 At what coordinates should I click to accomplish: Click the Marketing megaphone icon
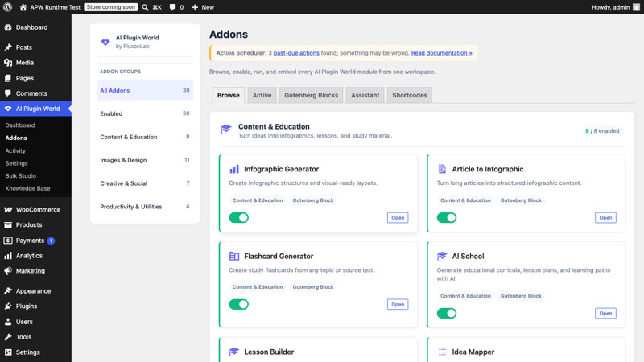[8, 271]
